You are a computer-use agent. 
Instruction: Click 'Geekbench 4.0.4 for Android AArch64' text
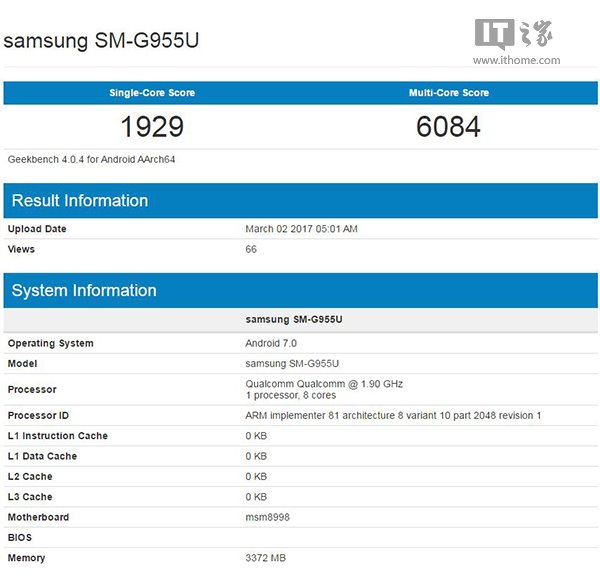coord(91,159)
